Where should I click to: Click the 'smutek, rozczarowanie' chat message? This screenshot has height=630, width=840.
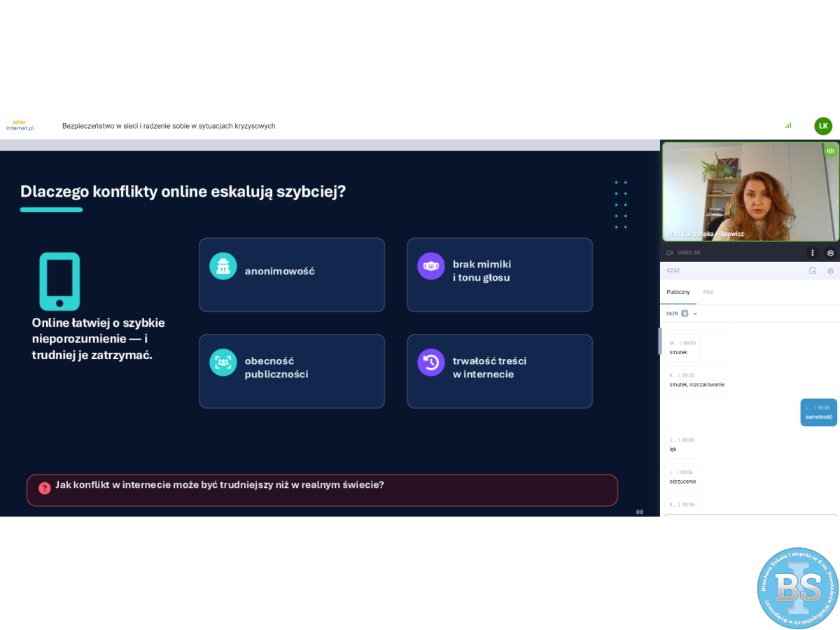coord(696,380)
